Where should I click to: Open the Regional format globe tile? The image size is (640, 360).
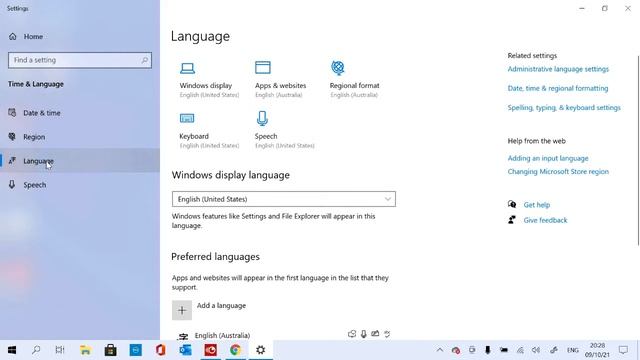pyautogui.click(x=354, y=79)
